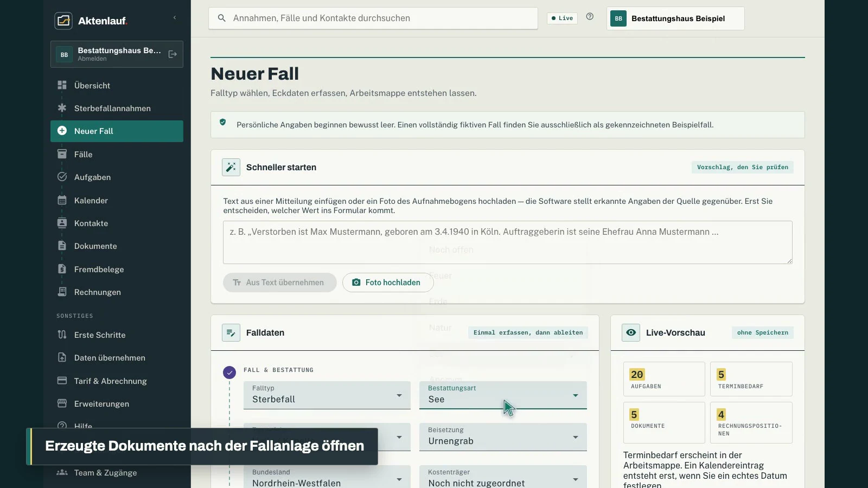The image size is (868, 488).
Task: Click the Vorschlag, den Sie prüfen badge
Action: [742, 167]
